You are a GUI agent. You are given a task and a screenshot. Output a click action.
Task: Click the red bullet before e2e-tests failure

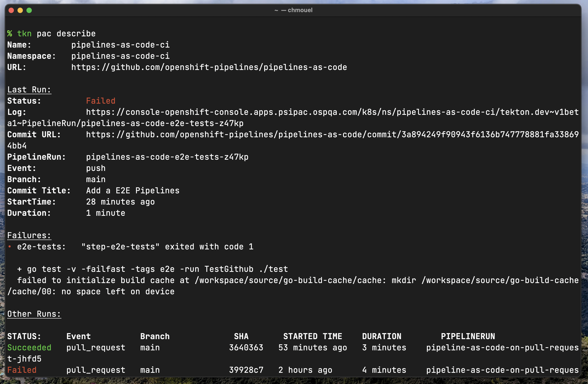(10, 247)
